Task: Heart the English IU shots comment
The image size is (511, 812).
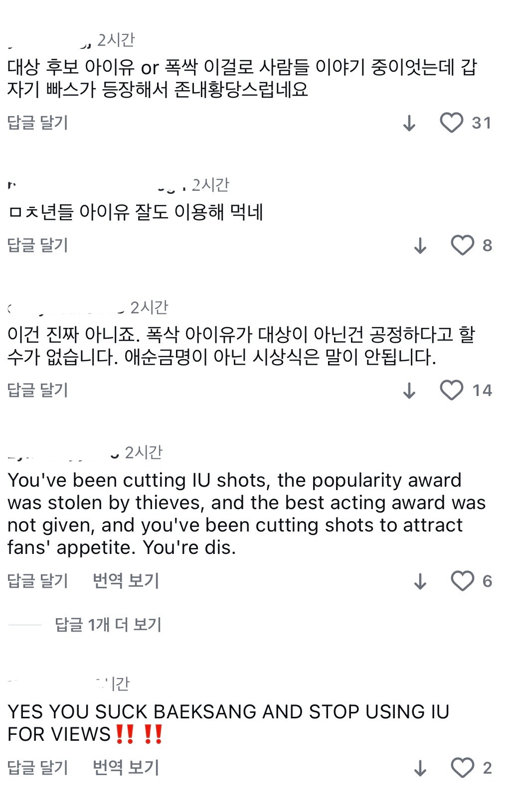Action: tap(462, 581)
